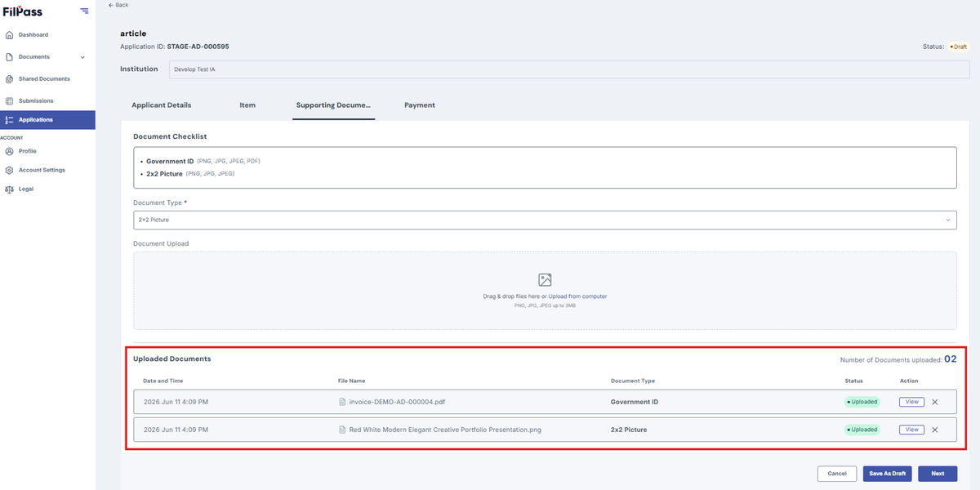Remove the invoice-DEMO-AD-000004.pdf document
The height and width of the screenshot is (490, 980).
(934, 402)
